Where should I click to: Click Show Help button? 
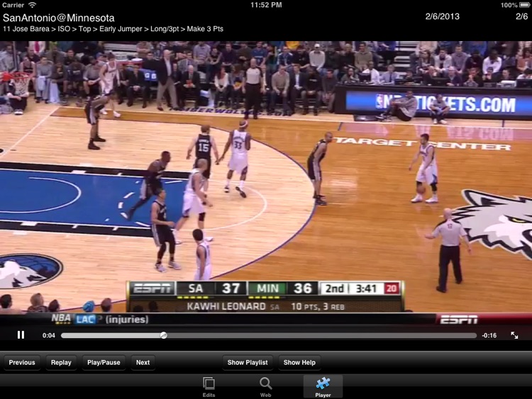[299, 362]
